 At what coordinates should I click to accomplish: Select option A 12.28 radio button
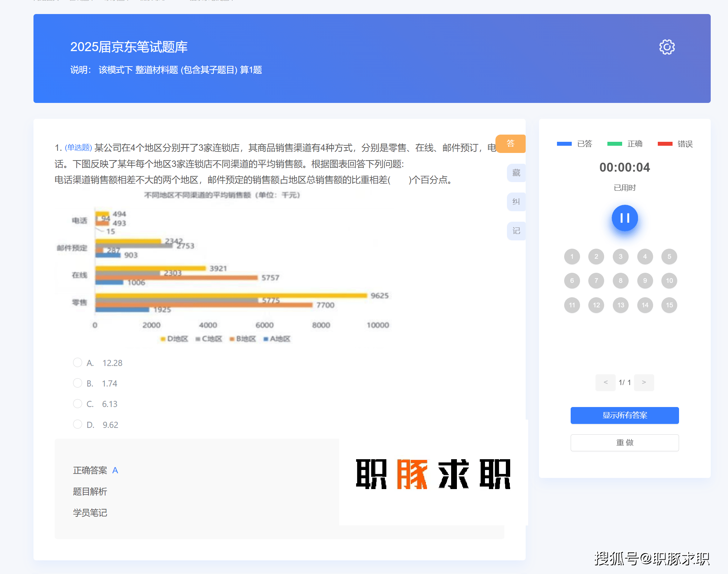77,362
